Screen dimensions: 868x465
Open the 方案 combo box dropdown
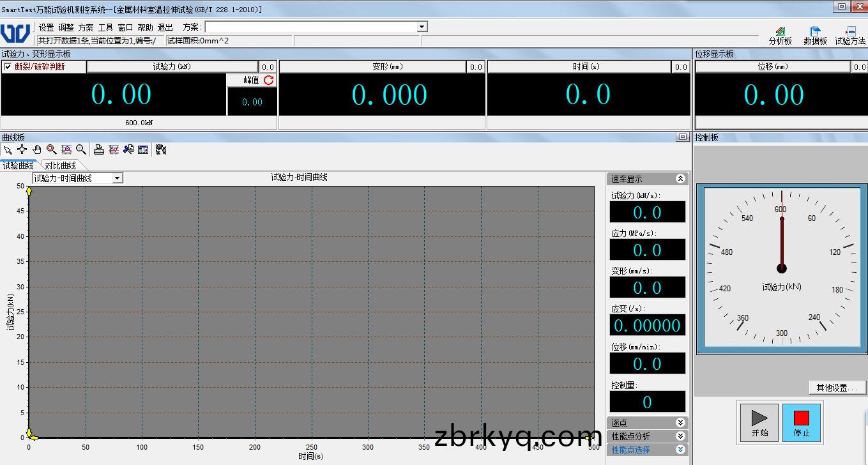pos(422,27)
